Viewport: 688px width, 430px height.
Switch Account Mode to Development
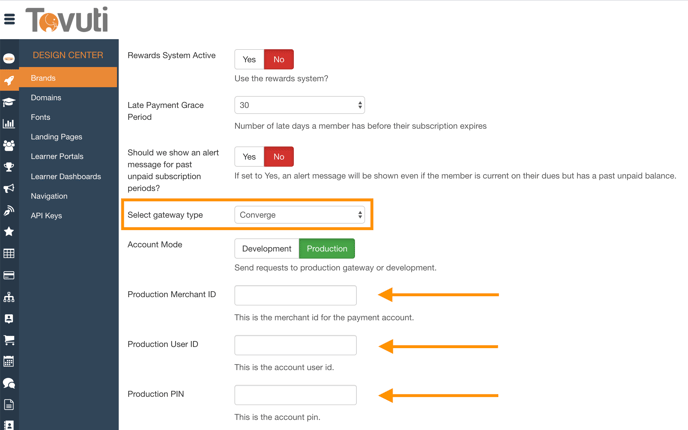pyautogui.click(x=266, y=248)
